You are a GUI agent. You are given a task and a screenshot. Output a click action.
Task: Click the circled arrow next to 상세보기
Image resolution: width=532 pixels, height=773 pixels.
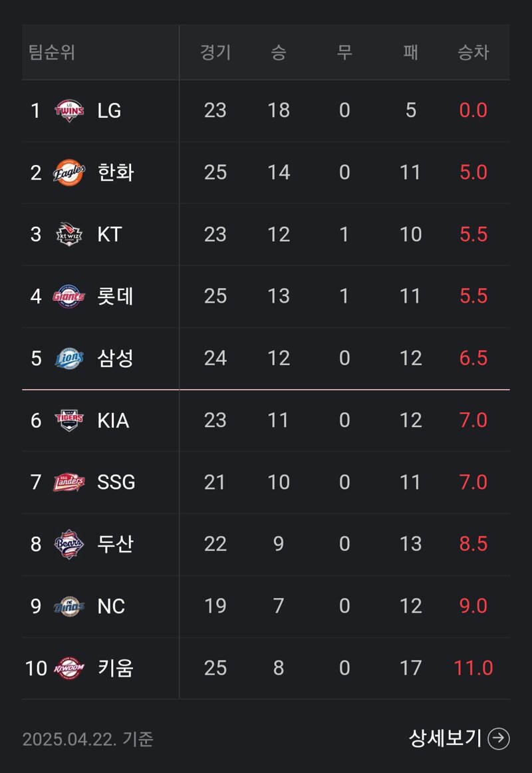[499, 738]
